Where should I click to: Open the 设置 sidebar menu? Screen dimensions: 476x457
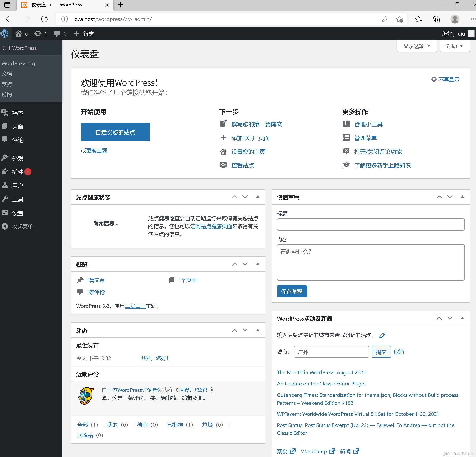tap(18, 213)
